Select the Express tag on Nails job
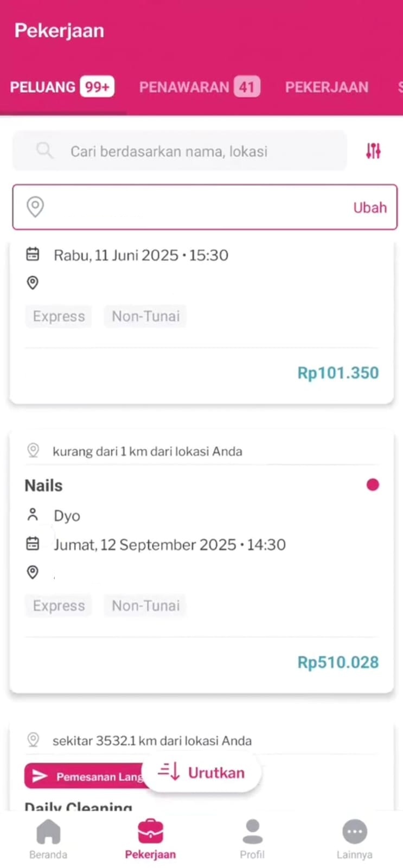Screen dimensions: 403x868 click(59, 605)
